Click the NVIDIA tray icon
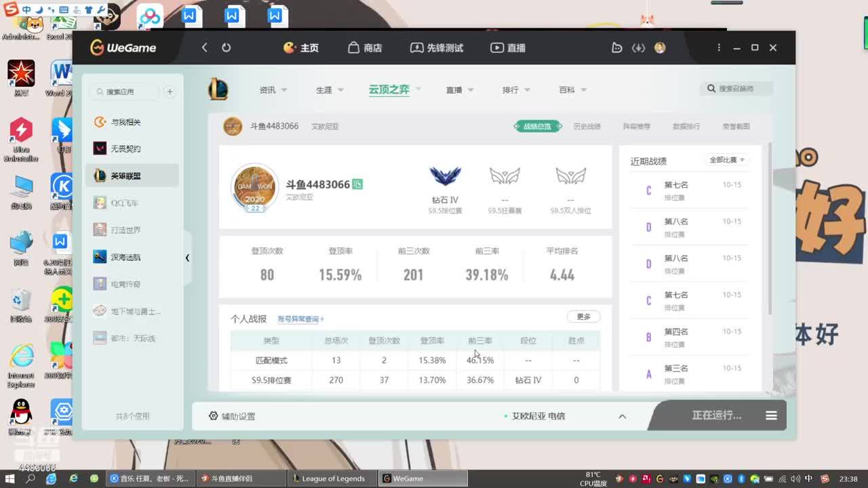The width and height of the screenshot is (868, 488). (714, 479)
